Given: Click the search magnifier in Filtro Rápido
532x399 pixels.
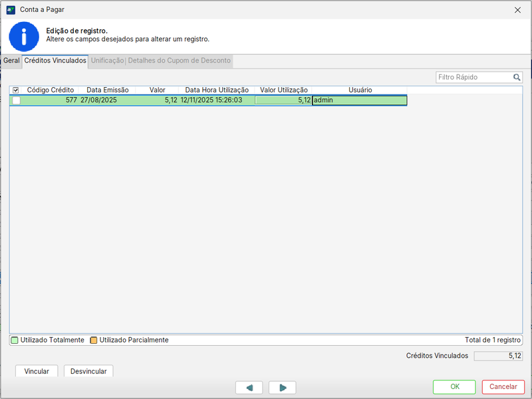Looking at the screenshot, I should [517, 78].
